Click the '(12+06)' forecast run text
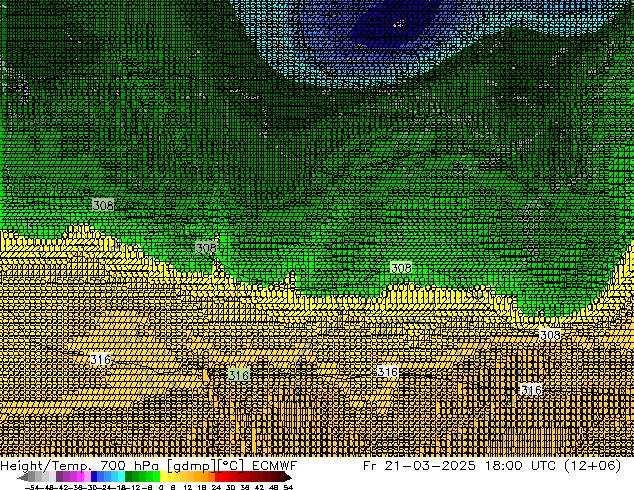The image size is (634, 490). tap(592, 466)
